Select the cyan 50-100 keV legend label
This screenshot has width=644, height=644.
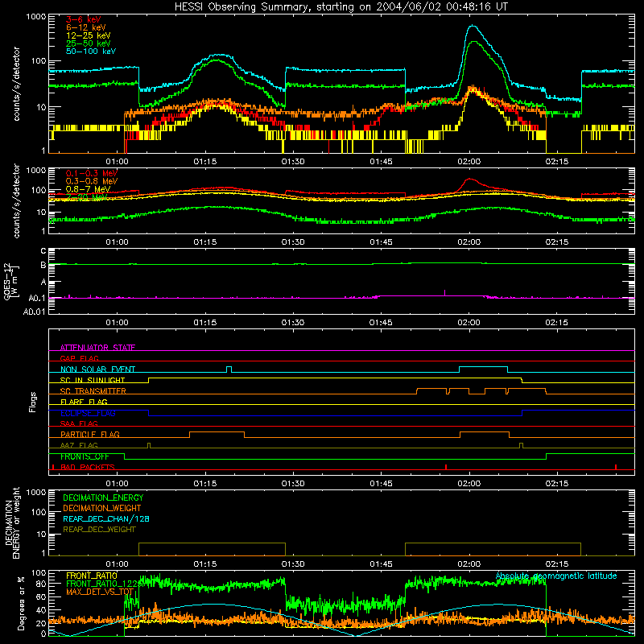91,51
